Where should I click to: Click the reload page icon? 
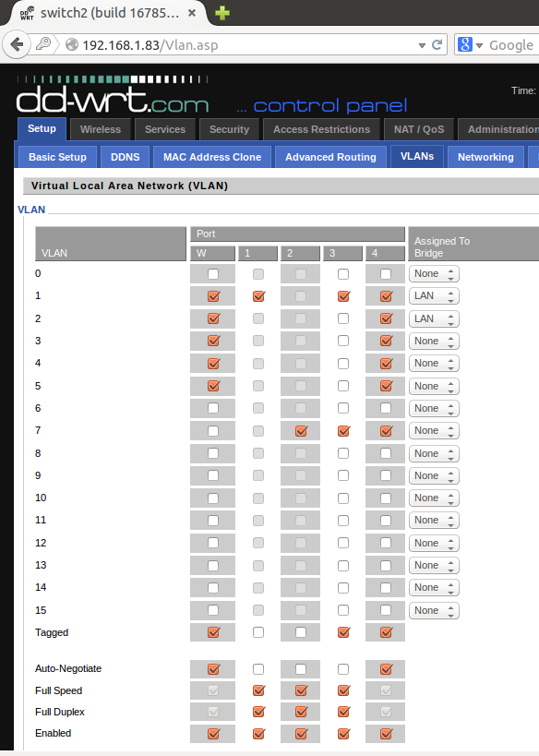437,45
